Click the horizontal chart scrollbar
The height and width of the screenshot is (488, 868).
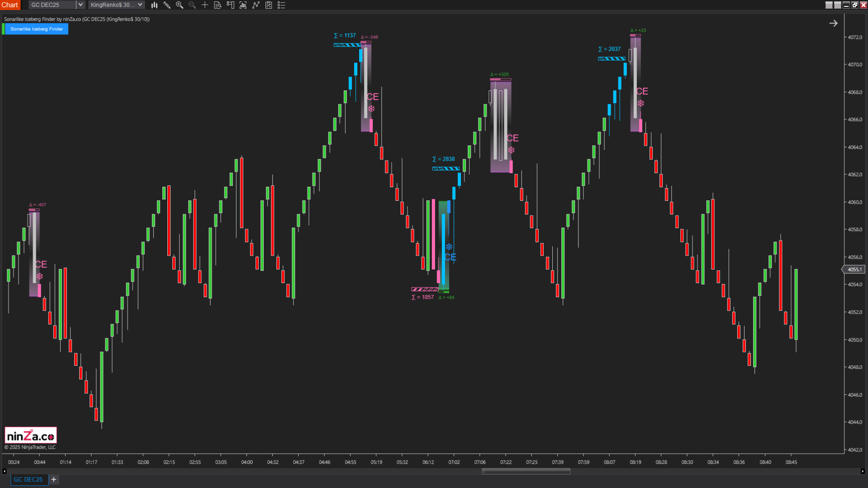(526, 471)
